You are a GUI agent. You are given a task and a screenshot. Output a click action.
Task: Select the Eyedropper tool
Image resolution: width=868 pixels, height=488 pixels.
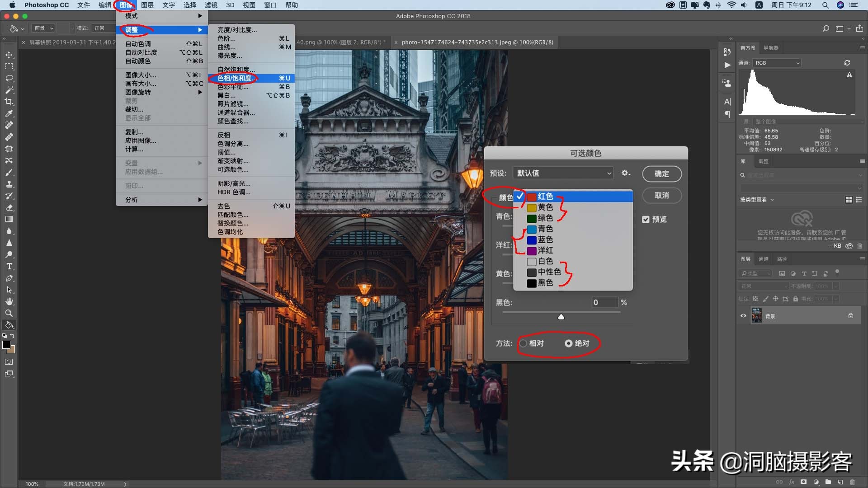tap(9, 113)
